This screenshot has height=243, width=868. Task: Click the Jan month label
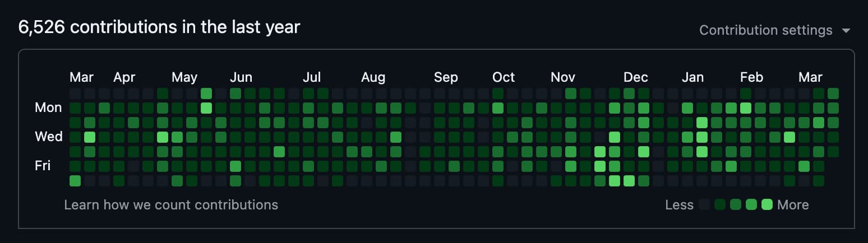(692, 77)
